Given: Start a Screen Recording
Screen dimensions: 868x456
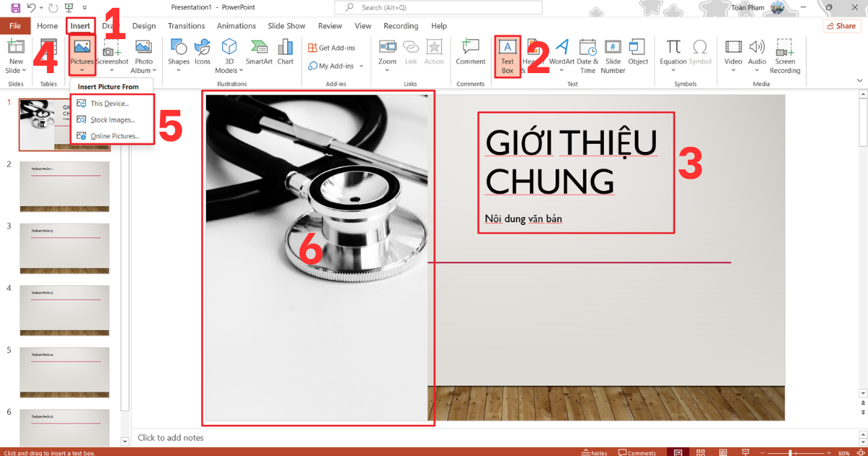Looking at the screenshot, I should point(785,56).
